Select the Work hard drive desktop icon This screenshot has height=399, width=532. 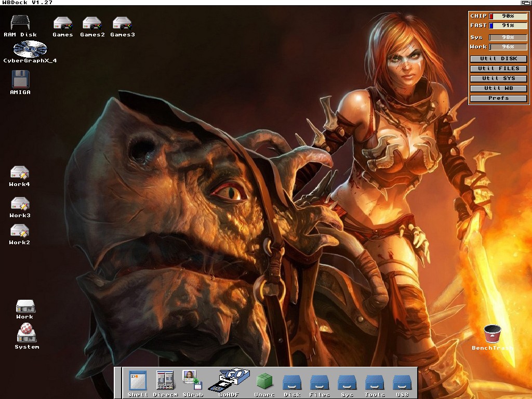pyautogui.click(x=25, y=306)
